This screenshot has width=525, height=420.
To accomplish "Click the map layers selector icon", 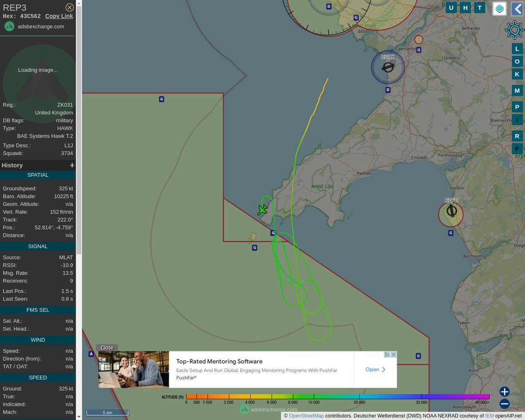I will pos(499,8).
